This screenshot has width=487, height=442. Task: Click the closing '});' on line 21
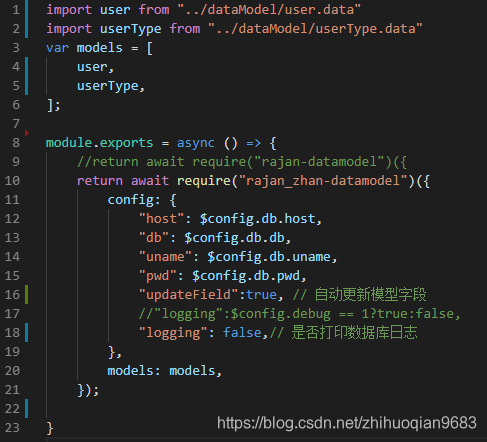point(88,390)
